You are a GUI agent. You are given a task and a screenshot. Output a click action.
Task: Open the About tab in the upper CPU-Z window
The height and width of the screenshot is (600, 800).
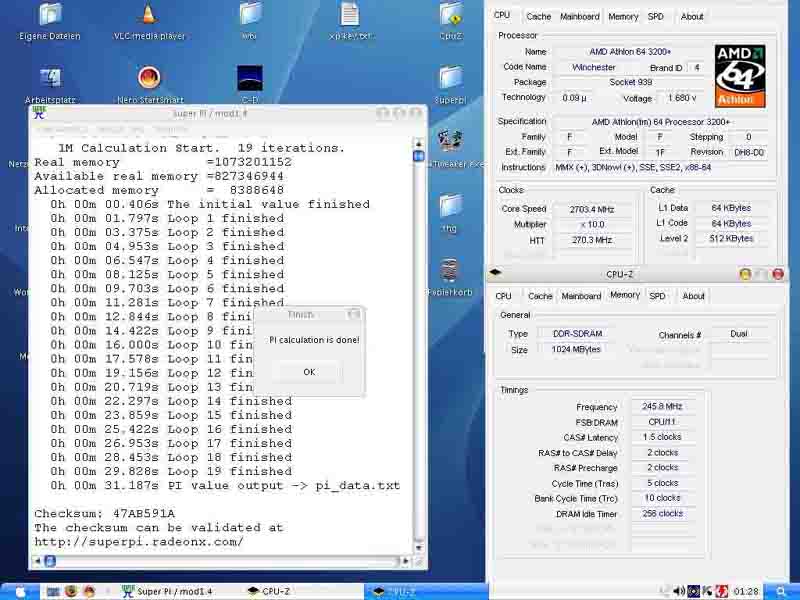pos(692,16)
